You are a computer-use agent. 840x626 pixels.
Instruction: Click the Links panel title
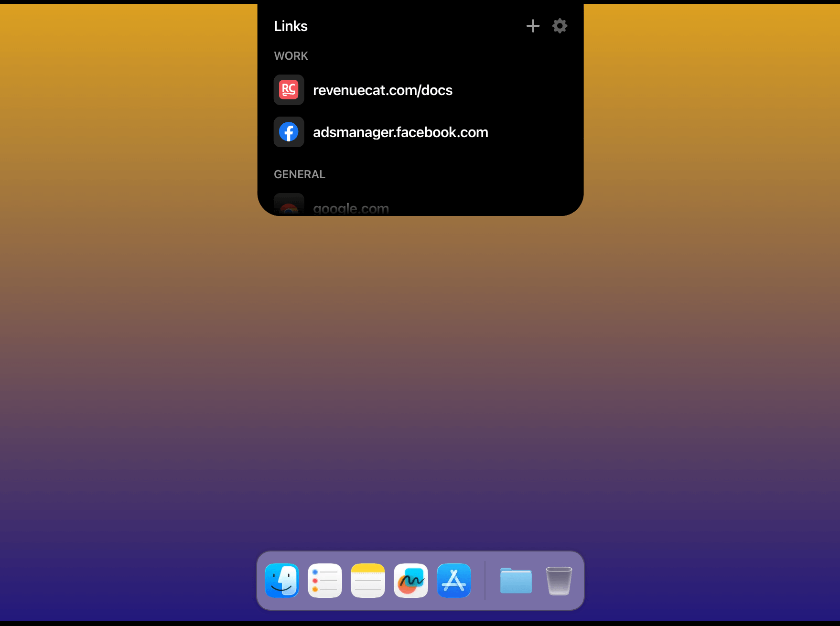(x=291, y=26)
